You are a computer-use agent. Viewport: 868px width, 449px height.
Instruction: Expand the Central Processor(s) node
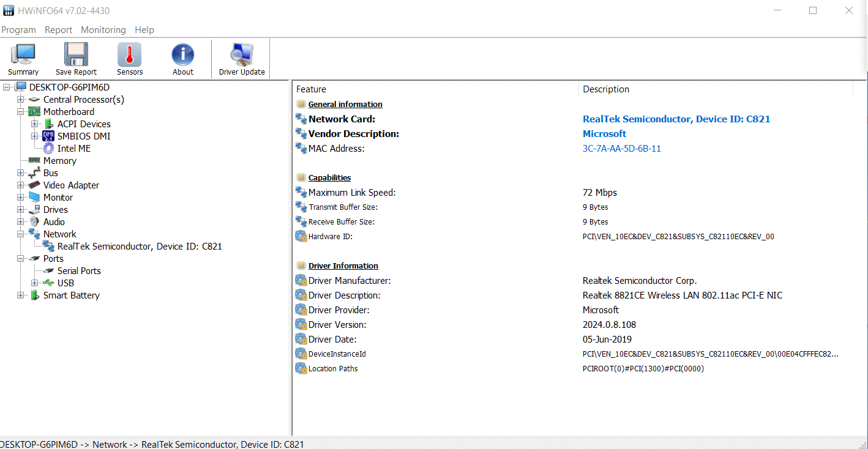click(x=21, y=99)
